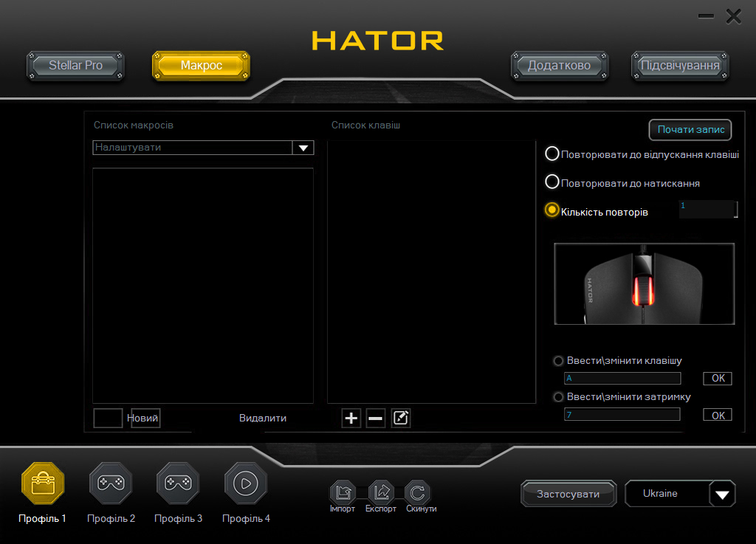Image resolution: width=756 pixels, height=544 pixels.
Task: Open the Макрос tab
Action: tap(201, 66)
